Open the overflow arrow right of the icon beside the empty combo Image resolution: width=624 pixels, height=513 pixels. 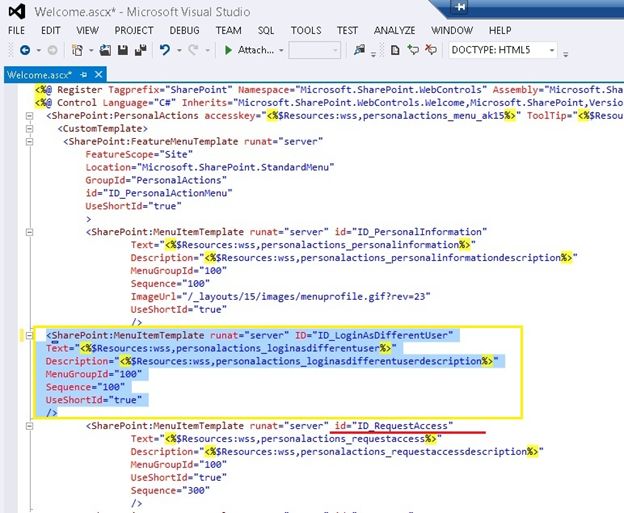click(373, 53)
